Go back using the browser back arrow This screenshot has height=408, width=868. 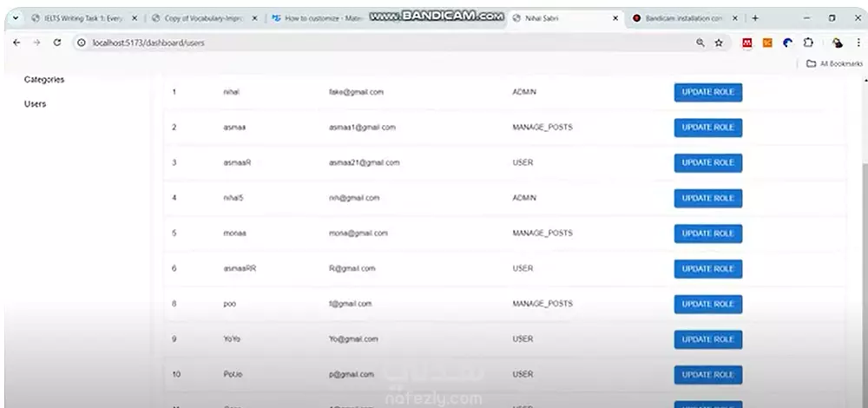16,43
